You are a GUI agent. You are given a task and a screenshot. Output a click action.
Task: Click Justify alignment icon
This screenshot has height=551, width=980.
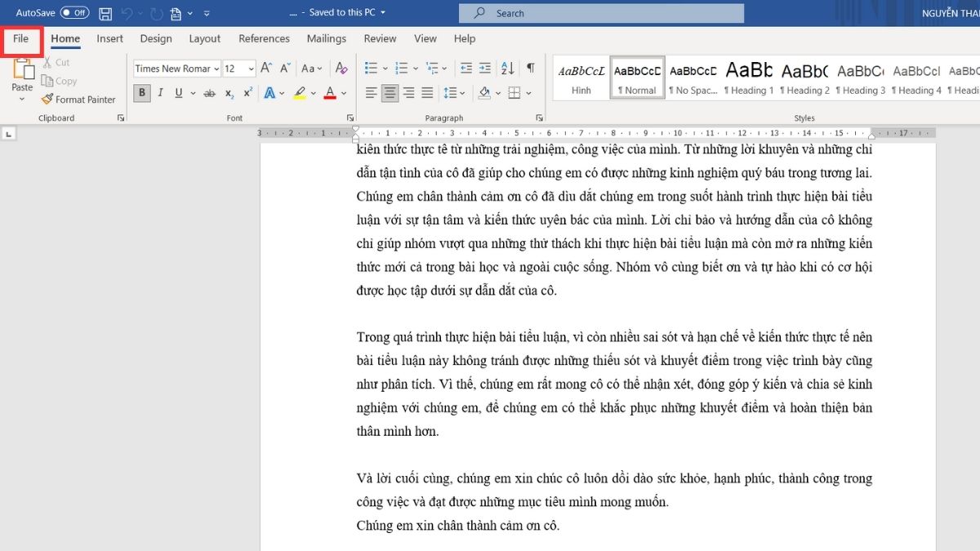[x=428, y=93]
